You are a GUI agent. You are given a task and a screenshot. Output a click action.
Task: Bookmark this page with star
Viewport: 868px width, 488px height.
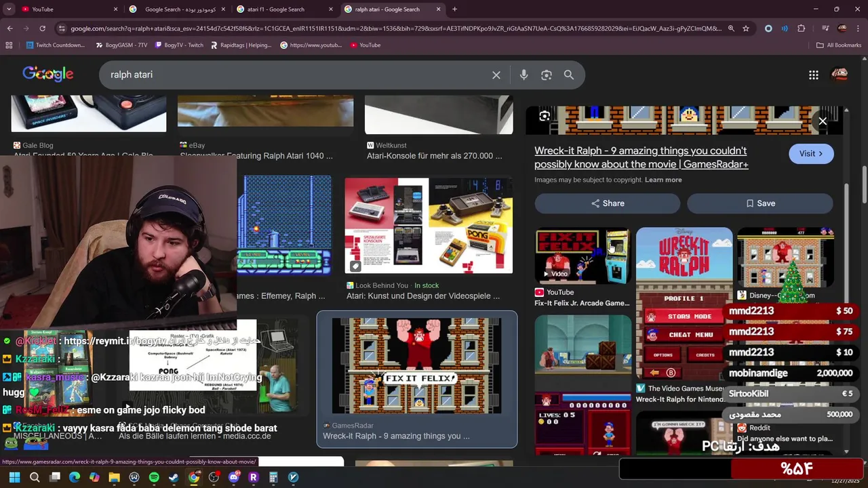746,28
